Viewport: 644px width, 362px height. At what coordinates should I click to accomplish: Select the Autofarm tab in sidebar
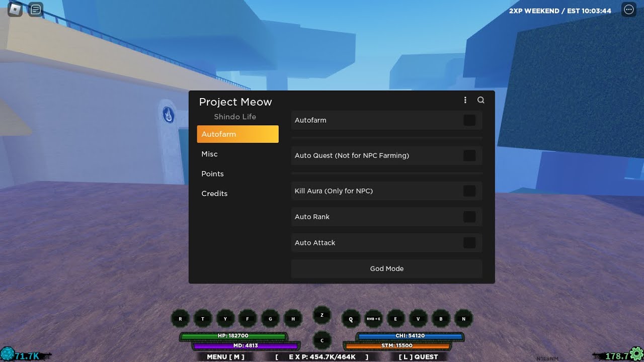[237, 134]
